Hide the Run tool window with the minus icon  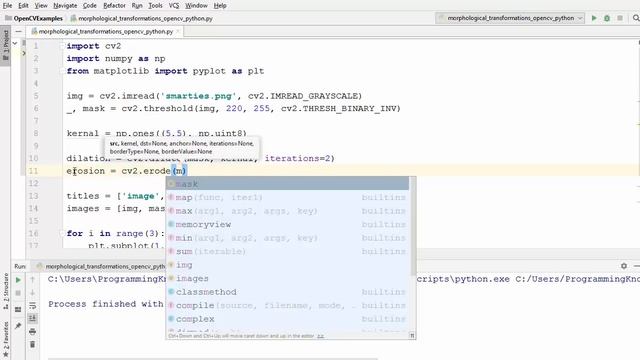coord(636,266)
